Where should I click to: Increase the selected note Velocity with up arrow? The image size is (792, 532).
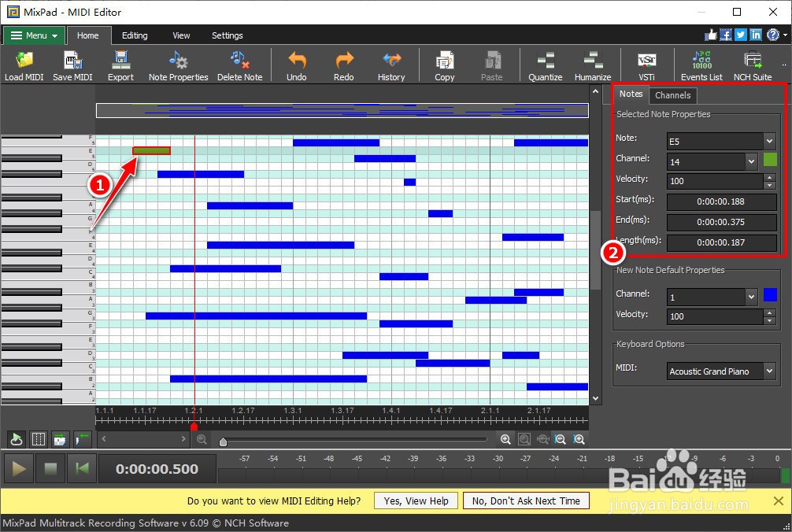pos(770,177)
